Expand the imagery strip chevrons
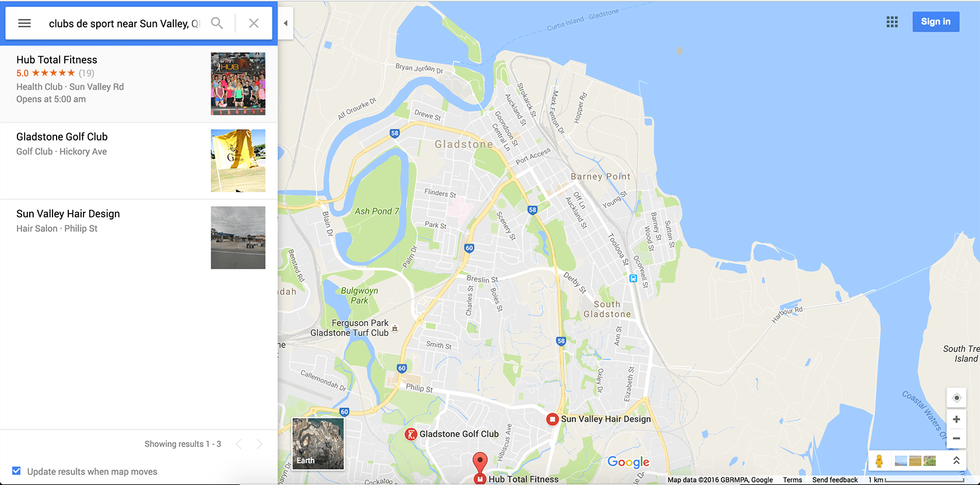The width and height of the screenshot is (980, 485). coord(956,460)
